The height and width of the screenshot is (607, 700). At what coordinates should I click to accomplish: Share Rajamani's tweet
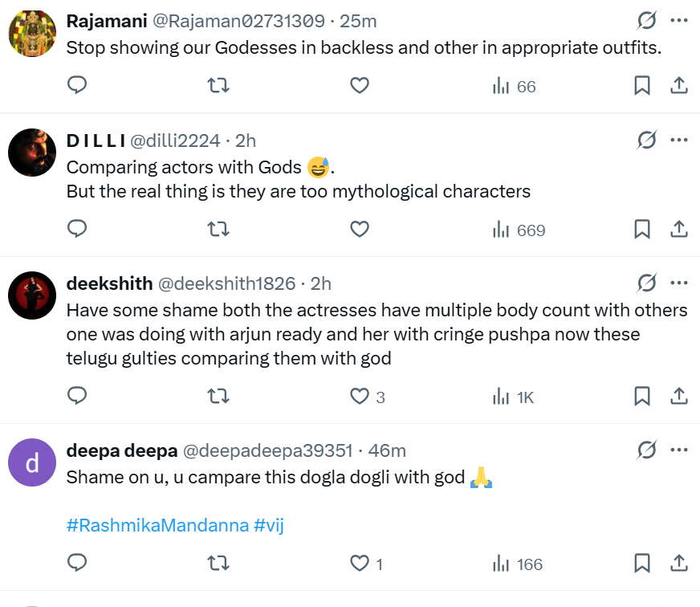pos(678,86)
